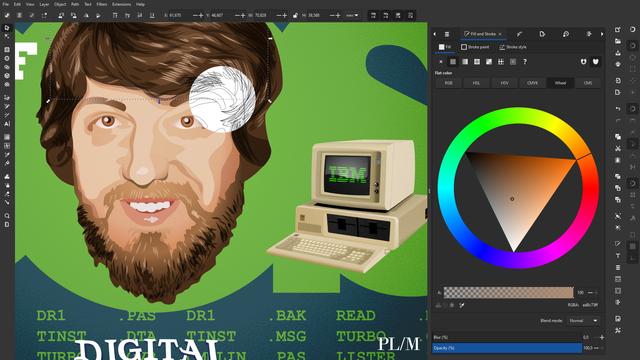Toggle the width/height lock icon
This screenshot has height=360, width=640.
[295, 16]
